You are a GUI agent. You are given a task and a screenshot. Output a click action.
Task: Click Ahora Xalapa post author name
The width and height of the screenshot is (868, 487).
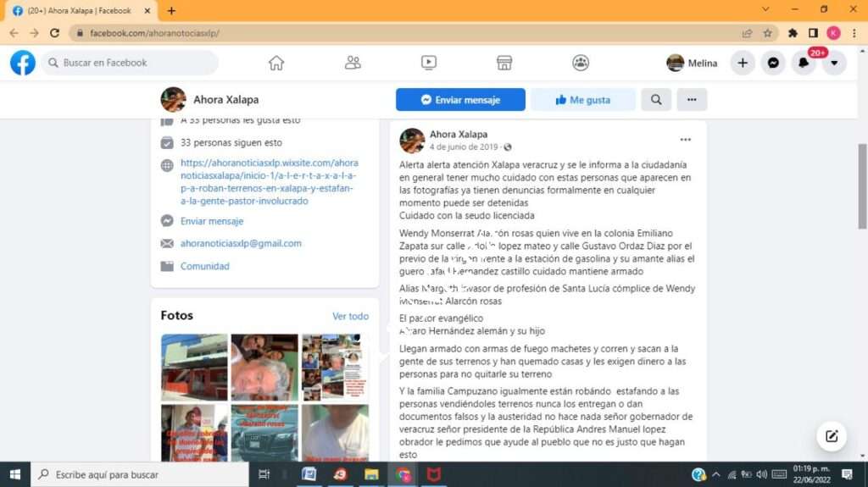(x=459, y=134)
